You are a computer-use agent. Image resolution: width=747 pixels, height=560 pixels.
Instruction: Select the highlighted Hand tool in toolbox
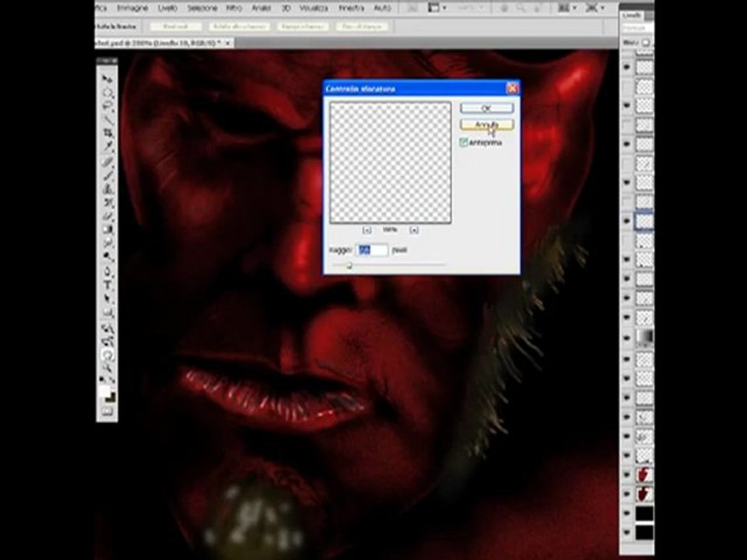(x=107, y=355)
